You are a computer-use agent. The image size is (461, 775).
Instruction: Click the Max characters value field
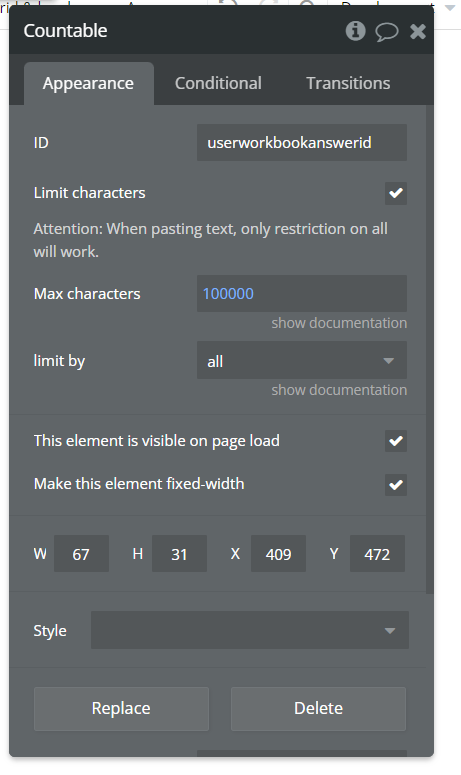pos(302,294)
